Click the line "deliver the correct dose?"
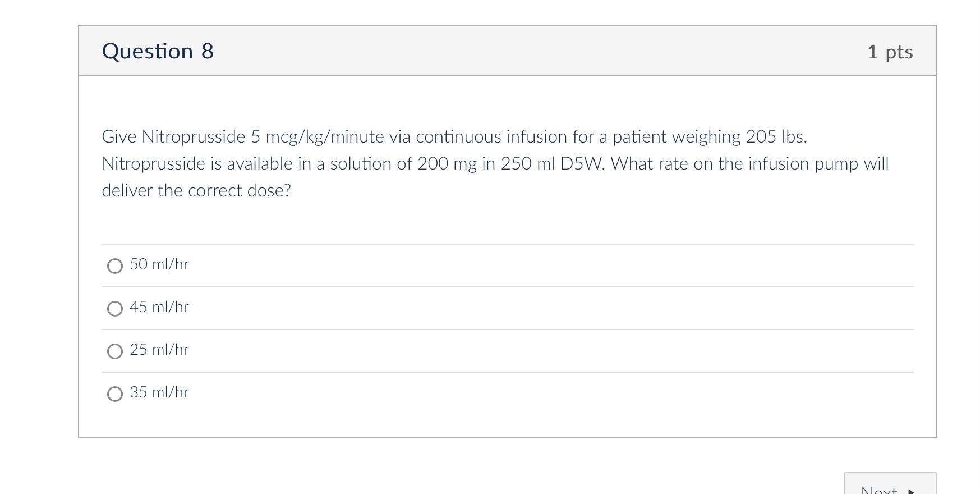 point(196,190)
